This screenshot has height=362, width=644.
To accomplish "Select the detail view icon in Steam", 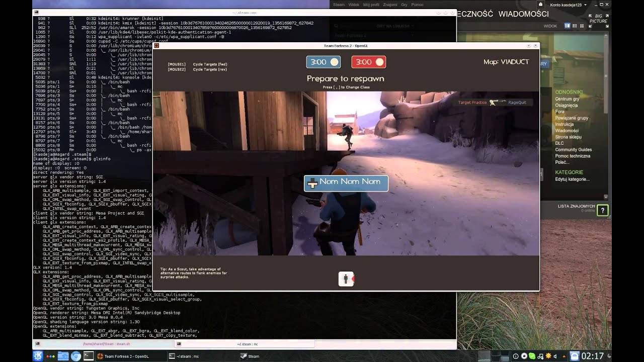I will pyautogui.click(x=568, y=26).
